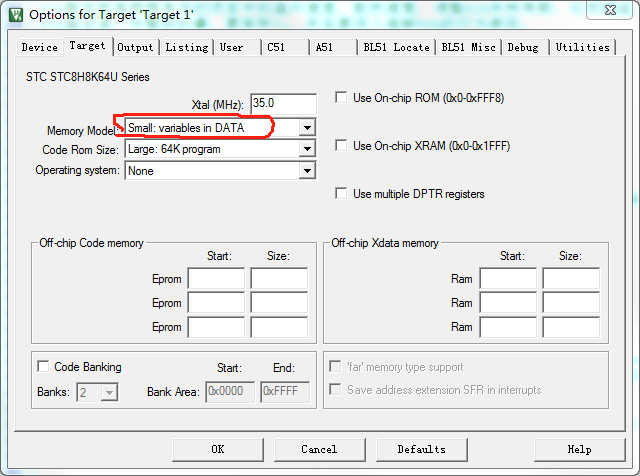Restore settings with Defaults button
Viewport: 640px width, 476px height.
coord(422,449)
